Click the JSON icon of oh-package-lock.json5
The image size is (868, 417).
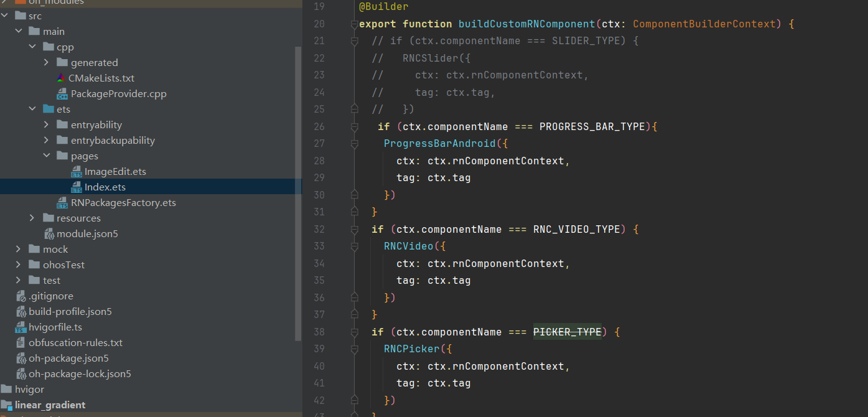click(21, 374)
